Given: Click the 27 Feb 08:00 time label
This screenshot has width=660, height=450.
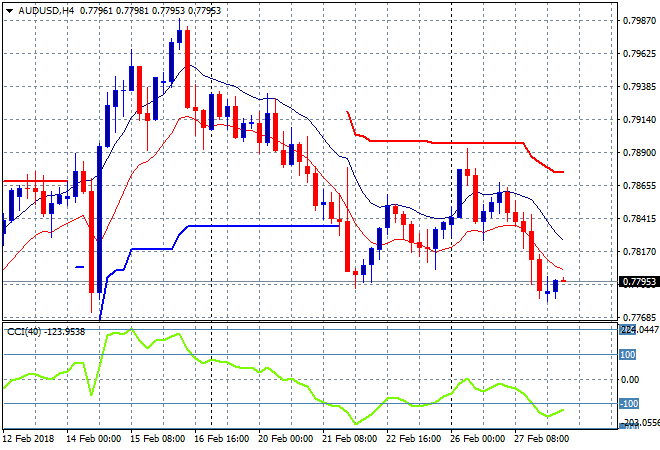Looking at the screenshot, I should coord(541,439).
